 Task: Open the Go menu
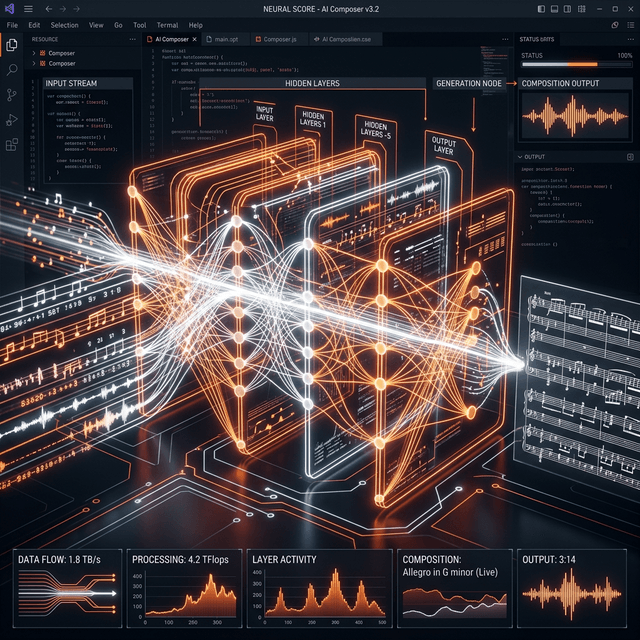point(118,25)
